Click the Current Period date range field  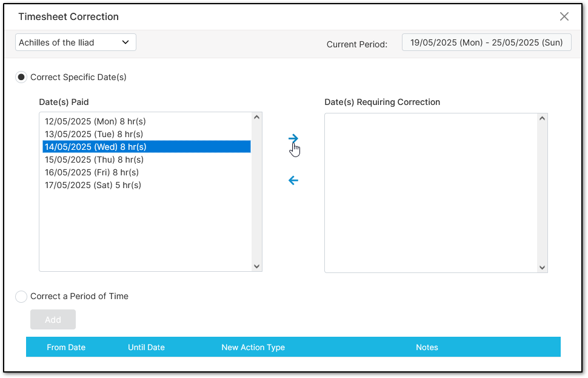click(486, 42)
